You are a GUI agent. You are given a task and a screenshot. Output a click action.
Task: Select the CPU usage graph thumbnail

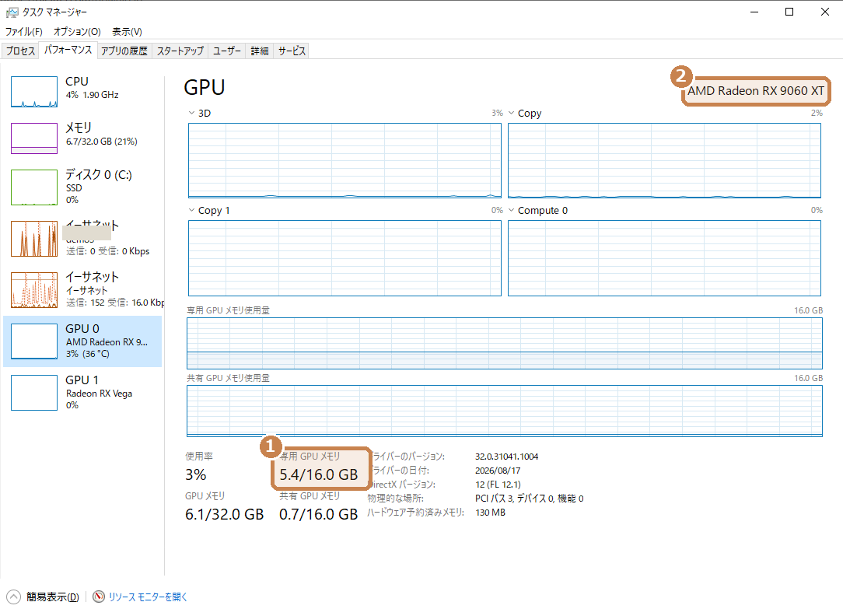[34, 92]
